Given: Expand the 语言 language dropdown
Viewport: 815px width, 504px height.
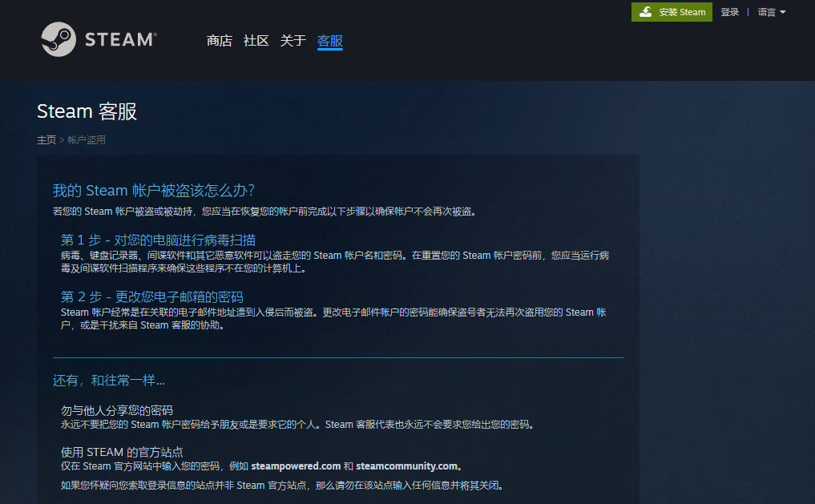Looking at the screenshot, I should (772, 12).
